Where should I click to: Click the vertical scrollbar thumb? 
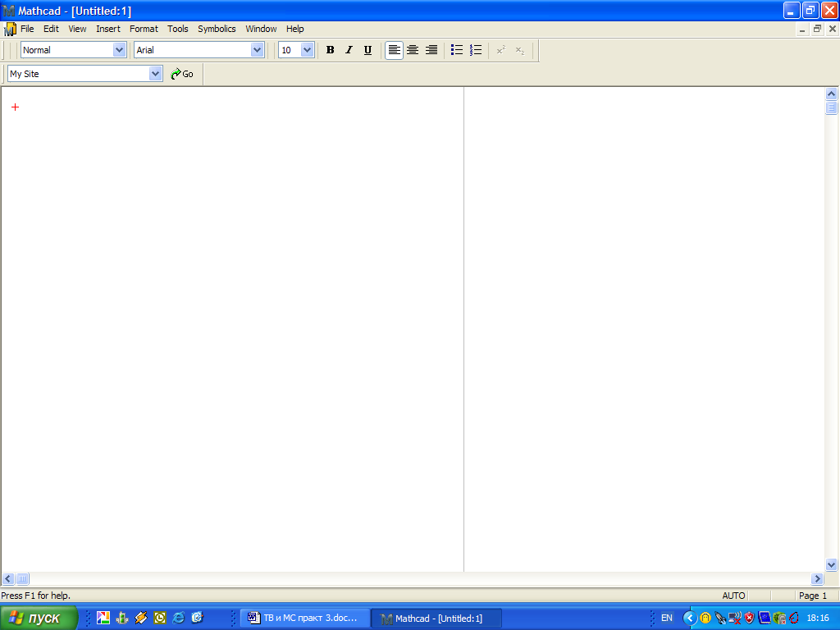pos(831,107)
